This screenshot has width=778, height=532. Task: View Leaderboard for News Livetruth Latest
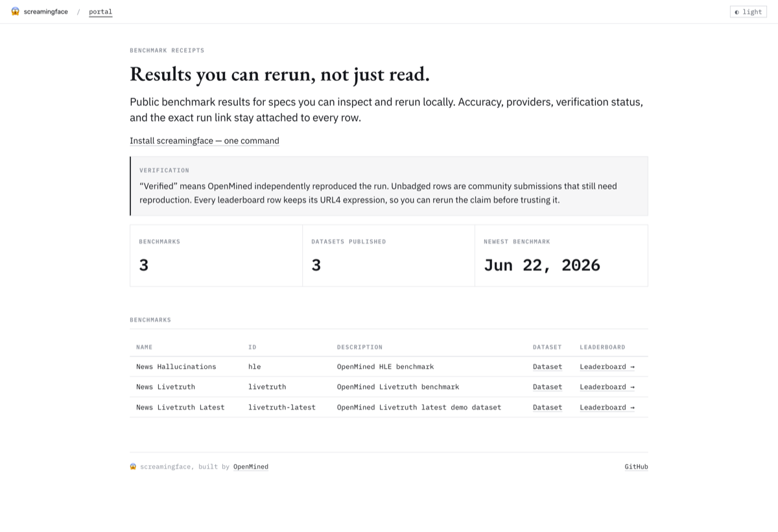(x=607, y=408)
